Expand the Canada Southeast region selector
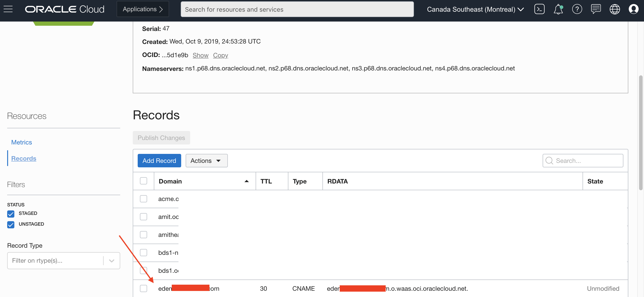Image resolution: width=644 pixels, height=297 pixels. coord(475,9)
